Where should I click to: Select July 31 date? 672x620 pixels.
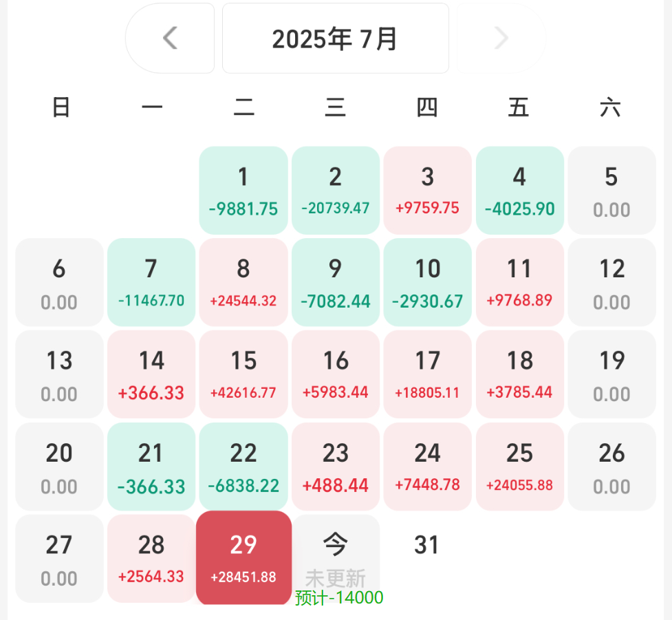pyautogui.click(x=427, y=546)
